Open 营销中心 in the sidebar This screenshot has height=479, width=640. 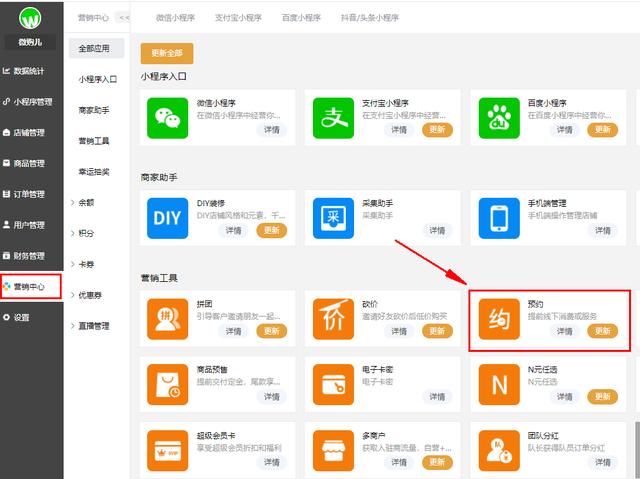click(x=31, y=286)
